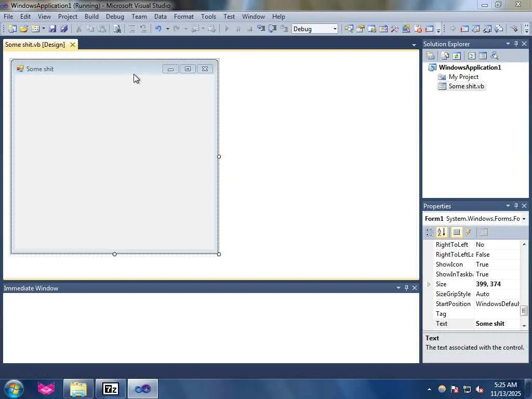Click the Step Over debug icon
This screenshot has width=532, height=399.
coord(272,29)
